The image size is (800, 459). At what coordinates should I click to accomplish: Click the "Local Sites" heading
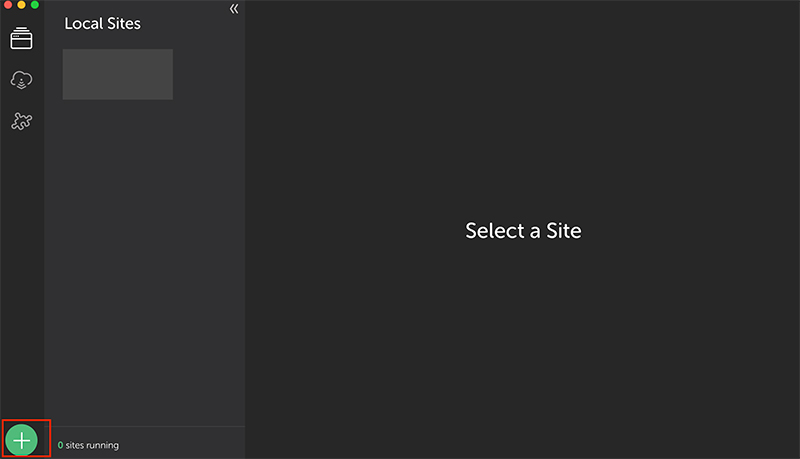[103, 23]
